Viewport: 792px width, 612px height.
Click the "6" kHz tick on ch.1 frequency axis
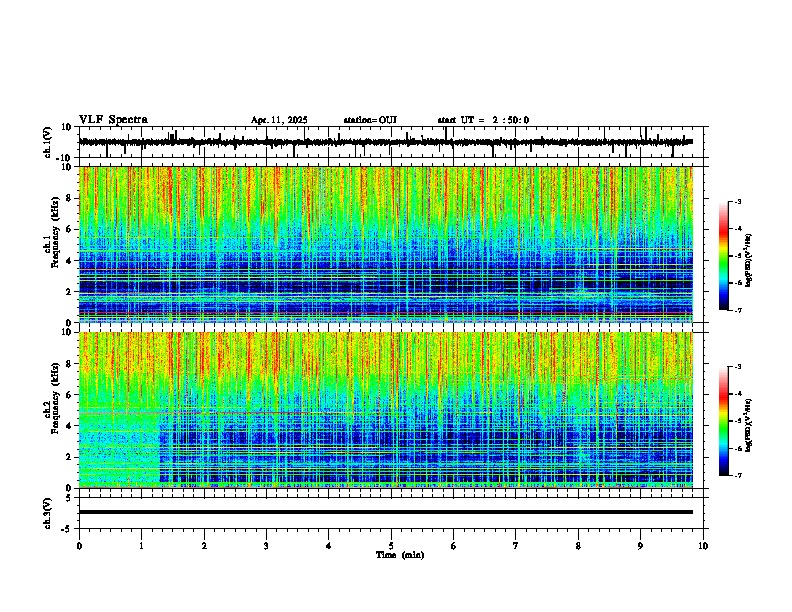(x=70, y=229)
